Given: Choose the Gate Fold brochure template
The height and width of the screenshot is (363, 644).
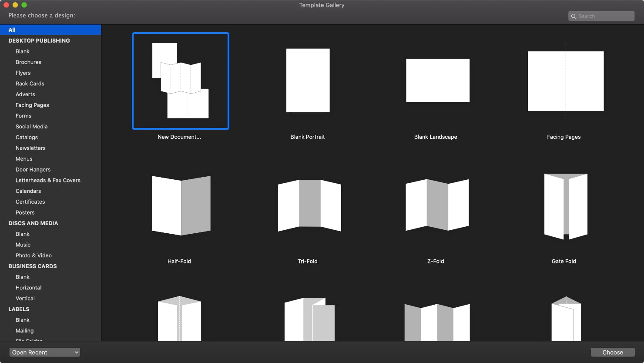Looking at the screenshot, I should point(565,206).
